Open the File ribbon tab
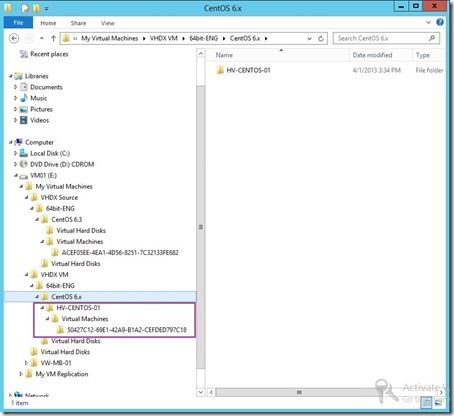 (x=18, y=23)
